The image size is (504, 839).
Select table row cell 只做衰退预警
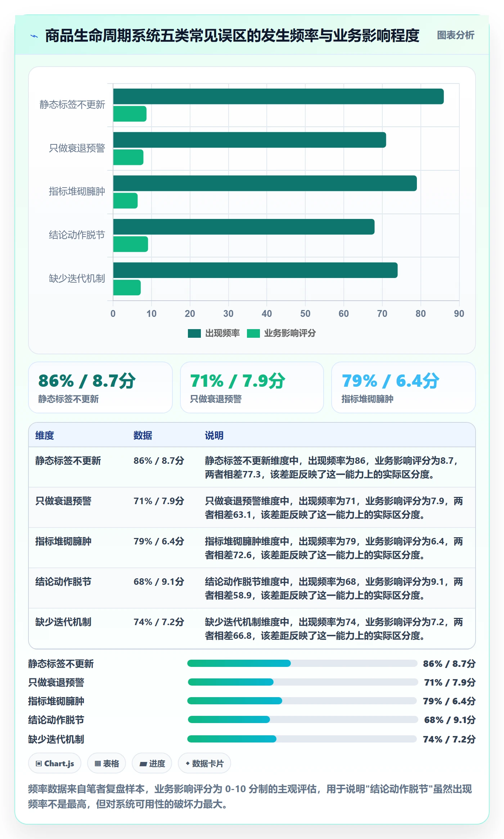(63, 501)
